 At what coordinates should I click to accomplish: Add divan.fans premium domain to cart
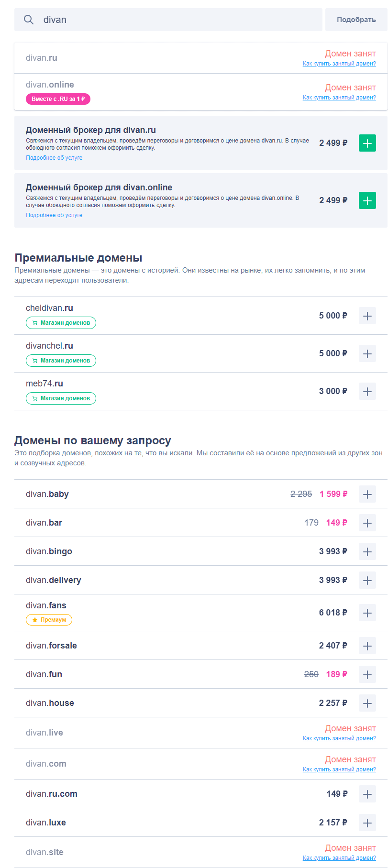point(367,613)
